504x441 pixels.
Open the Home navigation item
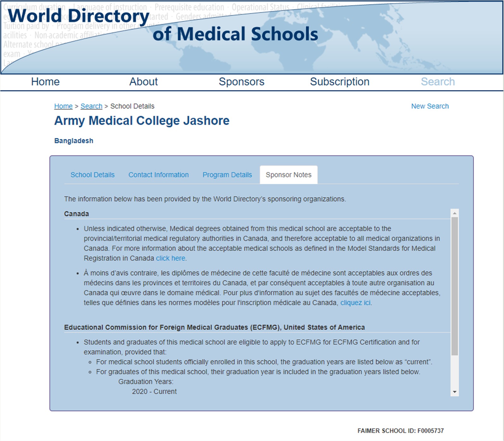(x=45, y=82)
